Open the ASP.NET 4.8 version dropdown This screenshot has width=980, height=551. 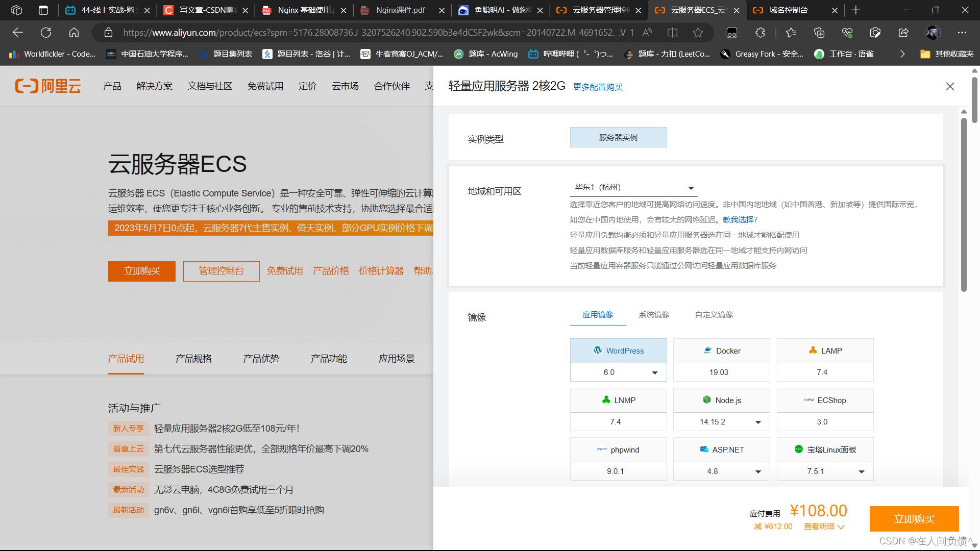pyautogui.click(x=721, y=471)
